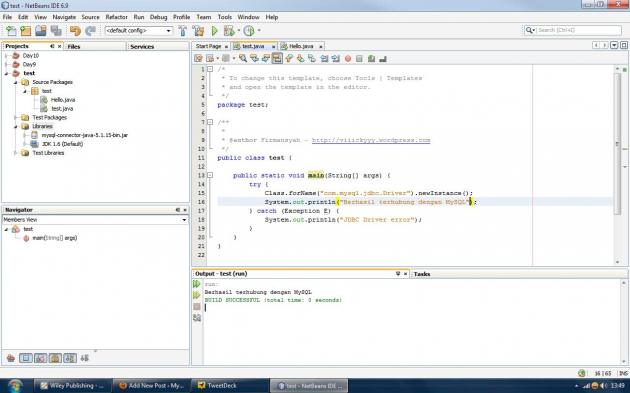
Task: Toggle Bookmark icon in editor toolbar
Action: (x=311, y=59)
